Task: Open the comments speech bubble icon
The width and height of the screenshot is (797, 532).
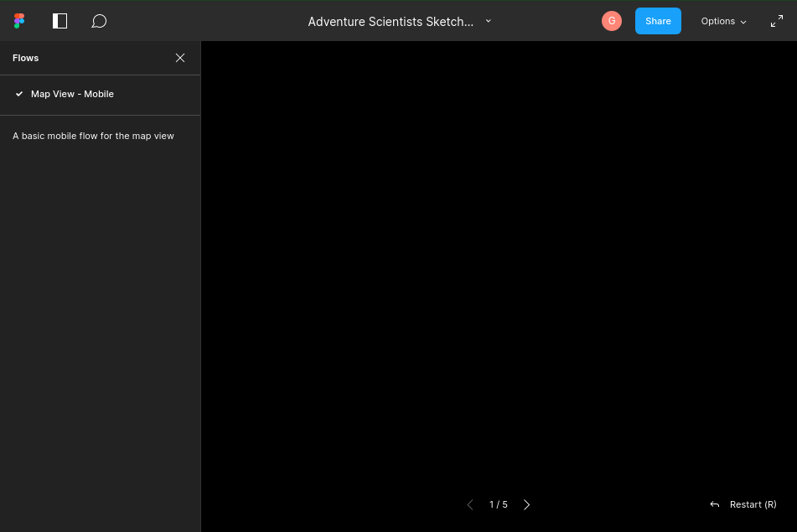Action: pyautogui.click(x=99, y=21)
